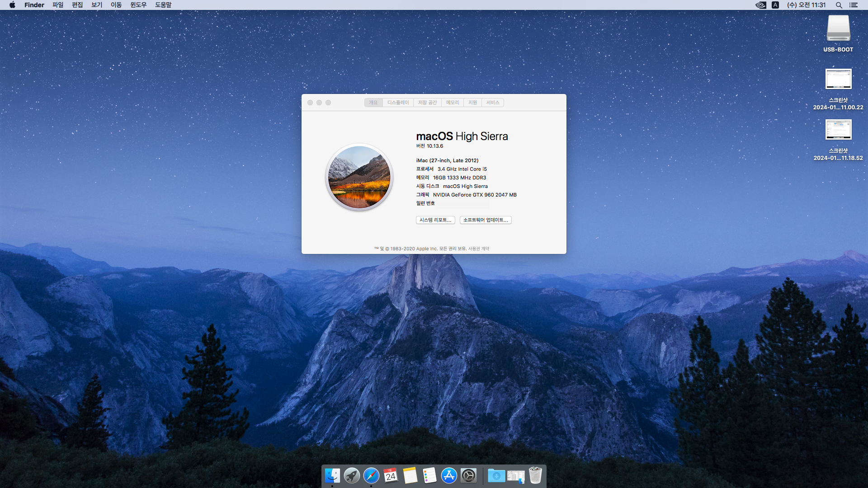Open the 편집 menu
Image resolution: width=868 pixels, height=488 pixels.
coord(77,5)
